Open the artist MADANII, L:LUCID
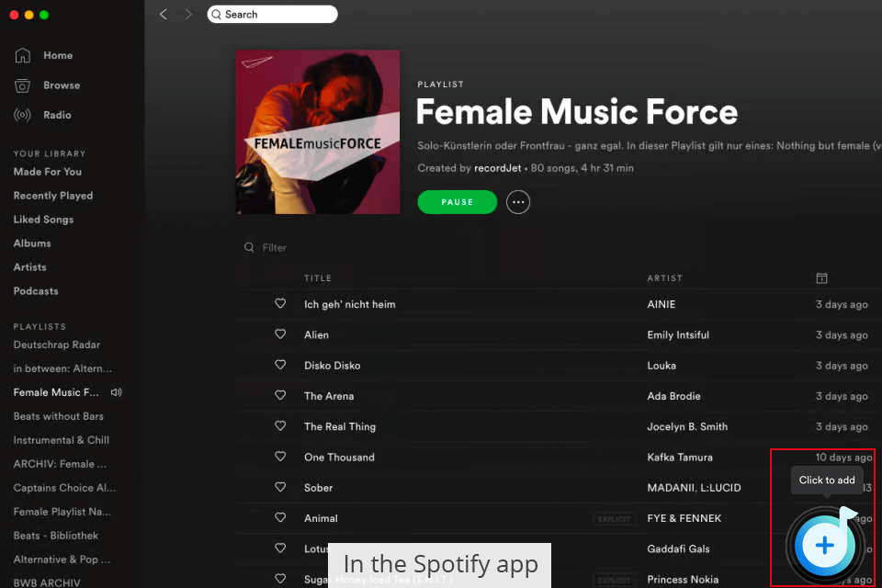The image size is (882, 588). [x=695, y=488]
